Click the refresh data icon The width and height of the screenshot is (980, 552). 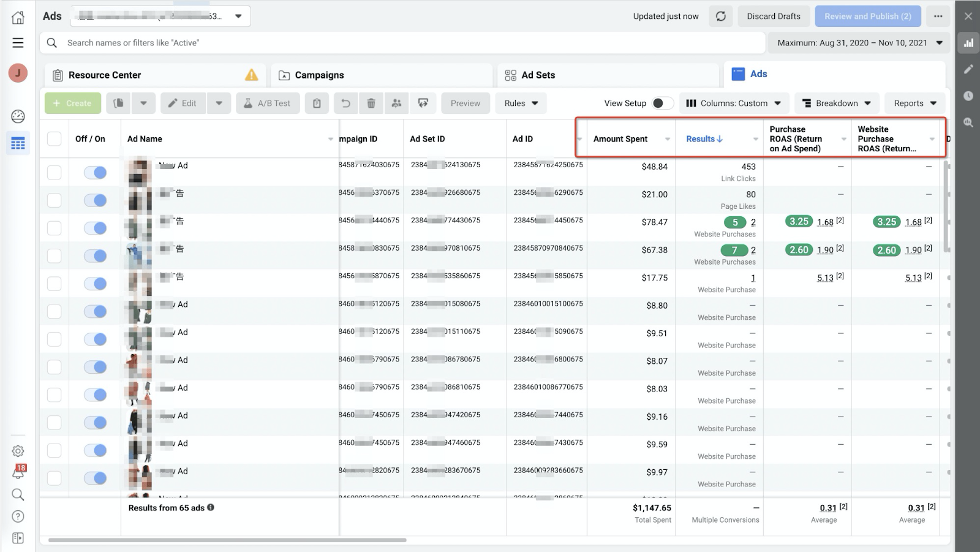point(721,17)
